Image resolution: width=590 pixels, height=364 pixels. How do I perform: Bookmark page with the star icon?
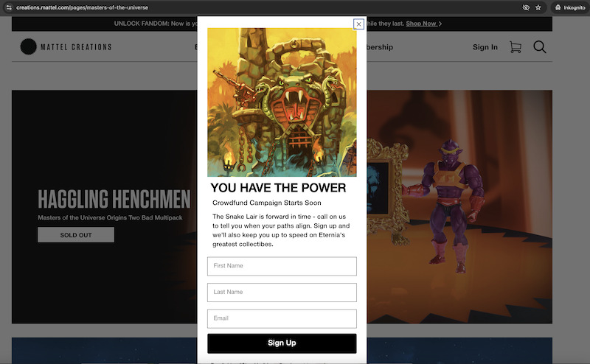click(538, 7)
